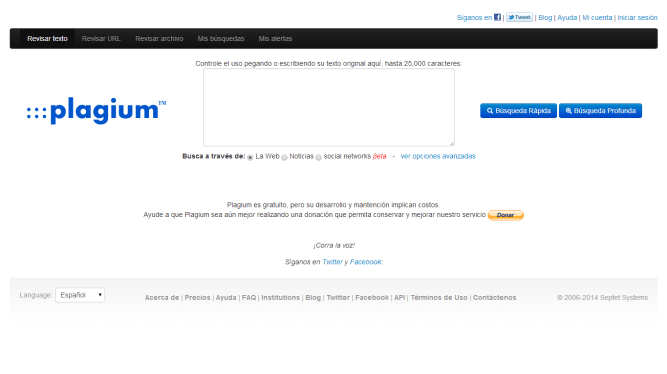Viewport: 667px width, 374px height.
Task: Open FAQ footer link
Action: [x=249, y=297]
